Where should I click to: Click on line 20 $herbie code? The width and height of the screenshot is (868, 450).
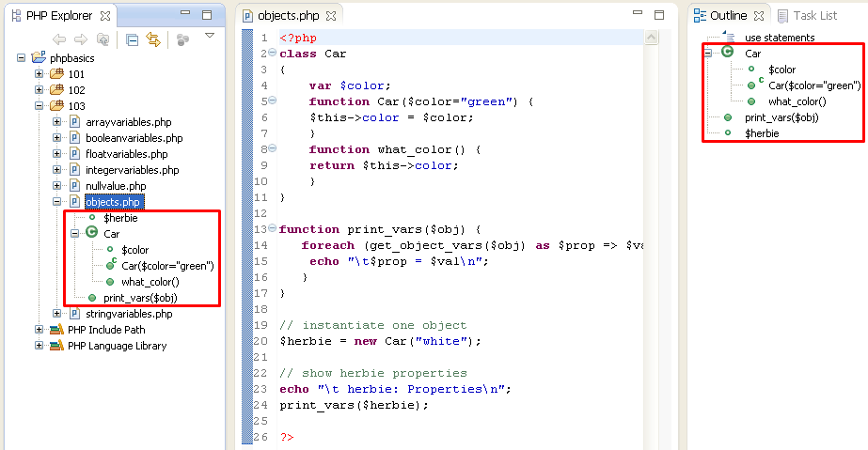[380, 341]
